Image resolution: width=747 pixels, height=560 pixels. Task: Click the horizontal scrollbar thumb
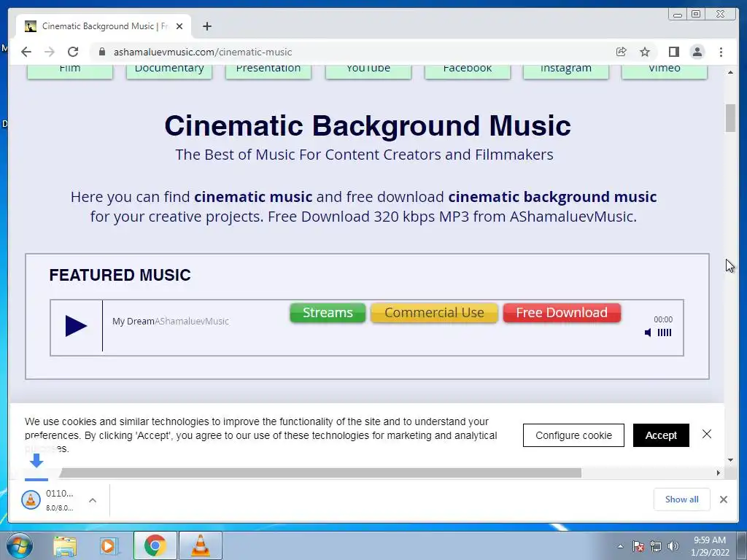pos(320,472)
